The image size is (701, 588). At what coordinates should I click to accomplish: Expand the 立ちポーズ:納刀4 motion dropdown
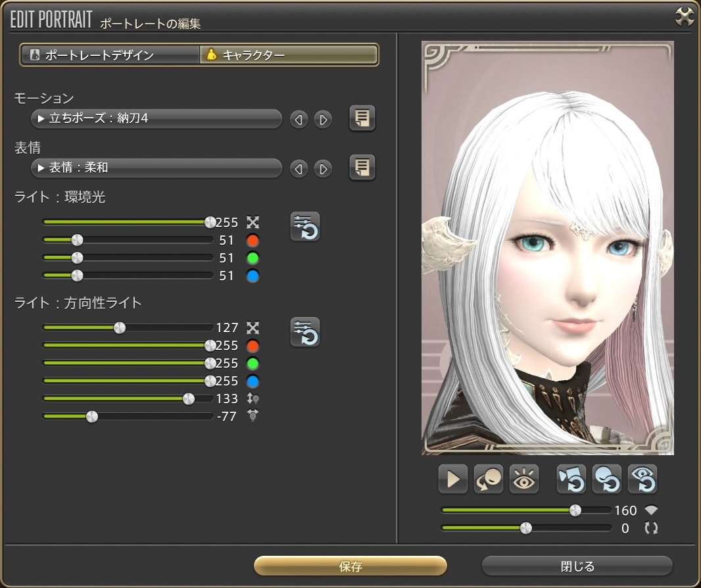pyautogui.click(x=156, y=119)
